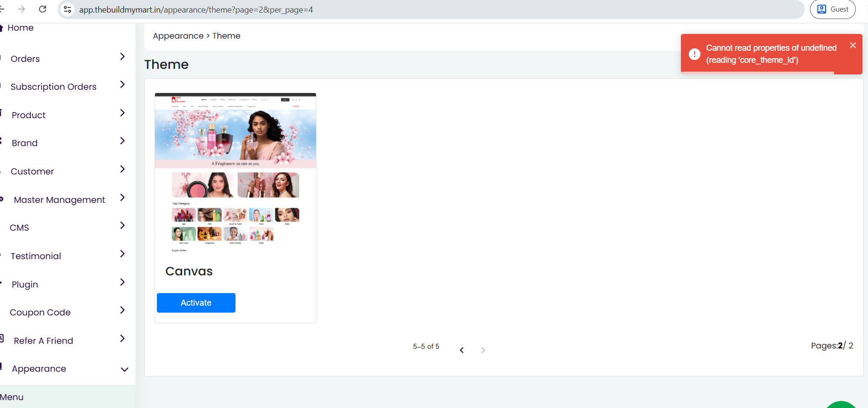Expand the Testimonial chevron
Image resolution: width=868 pixels, height=408 pixels.
(x=122, y=254)
